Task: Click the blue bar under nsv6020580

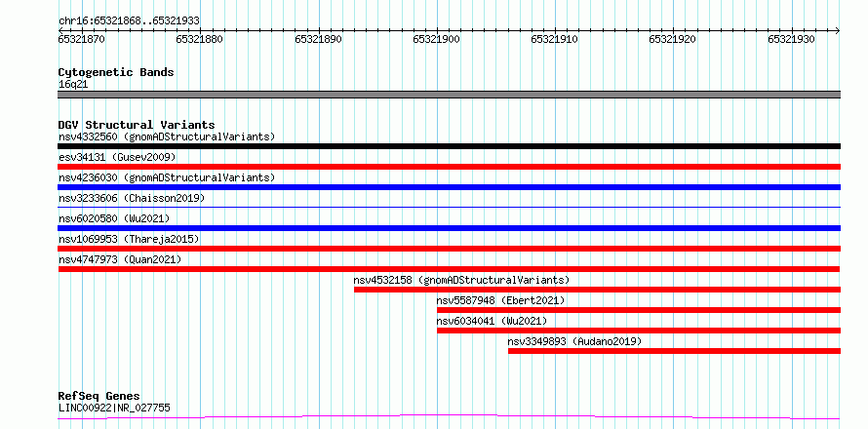Action: pos(449,228)
